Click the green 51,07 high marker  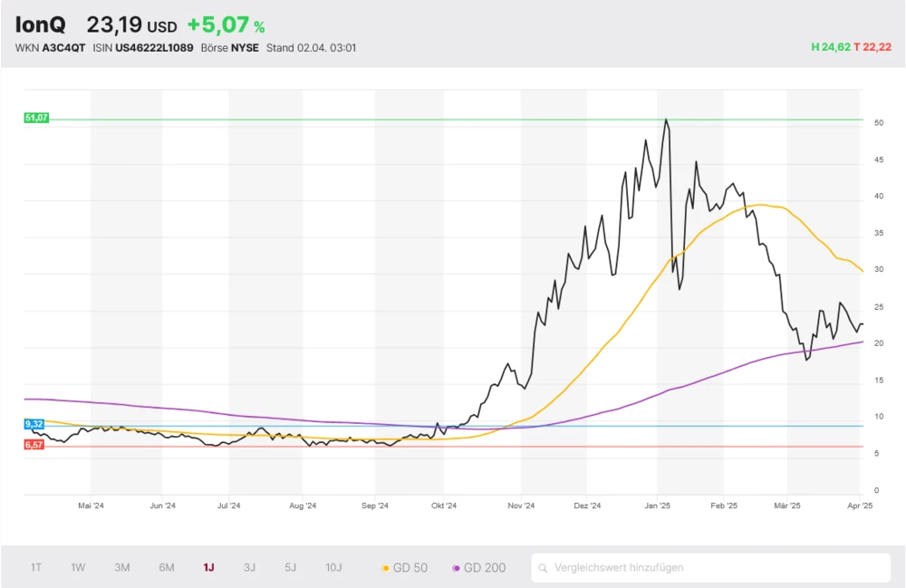point(35,118)
